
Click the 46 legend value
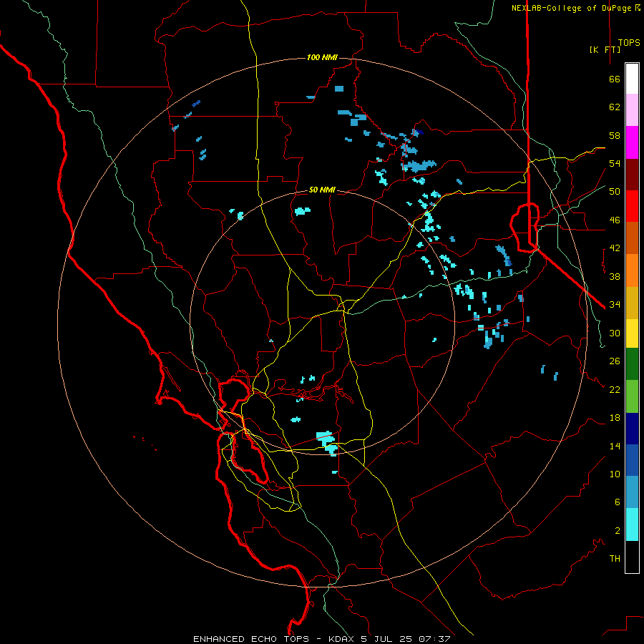pyautogui.click(x=615, y=220)
